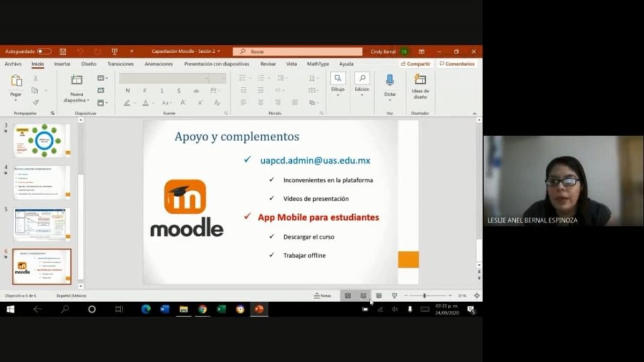Open the font name combo box

tap(164, 78)
